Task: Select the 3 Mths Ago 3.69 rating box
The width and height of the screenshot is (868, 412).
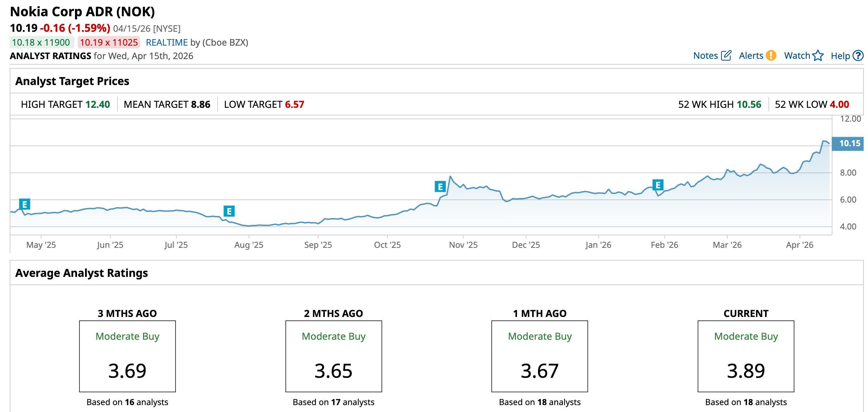Action: pyautogui.click(x=127, y=356)
